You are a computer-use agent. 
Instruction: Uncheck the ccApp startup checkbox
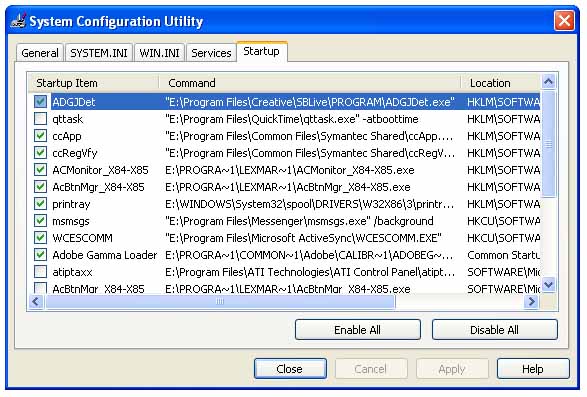[40, 136]
